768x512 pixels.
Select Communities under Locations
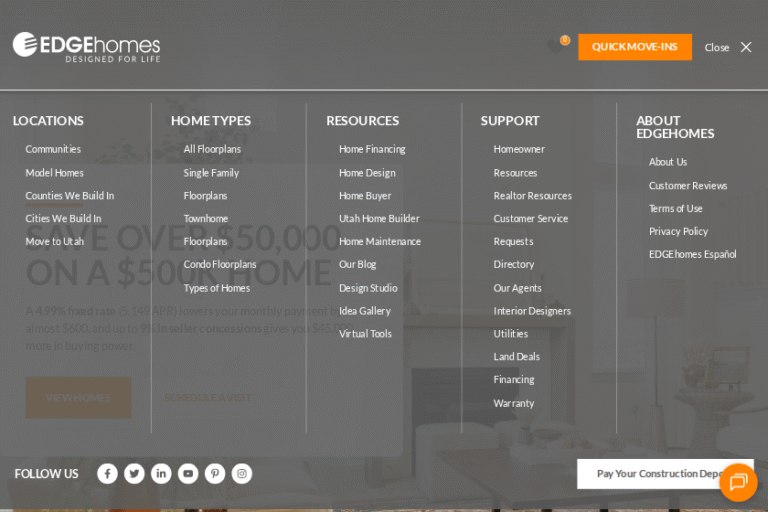[x=53, y=149]
